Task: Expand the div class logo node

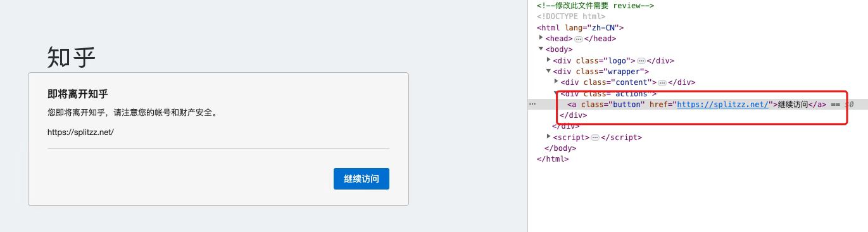Action: 549,60
